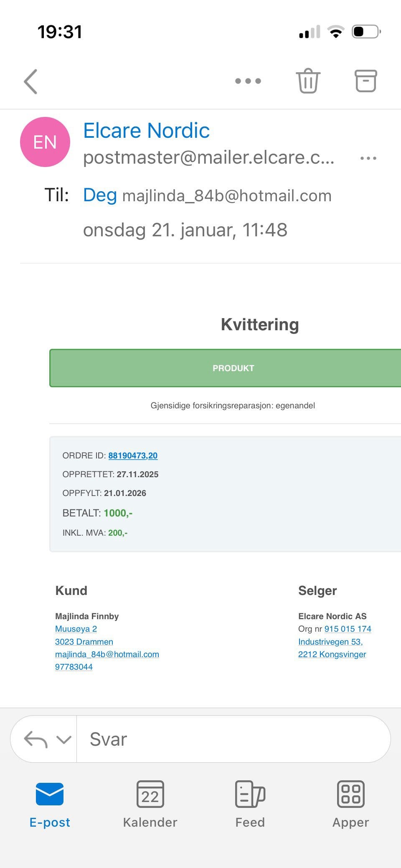Tap the Svar reply text field
Viewport: 401px width, 868px height.
(x=233, y=739)
